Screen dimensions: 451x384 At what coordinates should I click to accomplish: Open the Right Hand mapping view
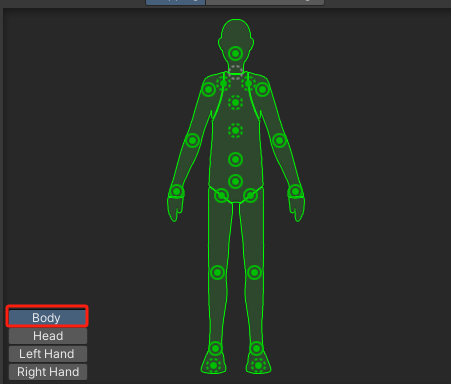[x=48, y=372]
